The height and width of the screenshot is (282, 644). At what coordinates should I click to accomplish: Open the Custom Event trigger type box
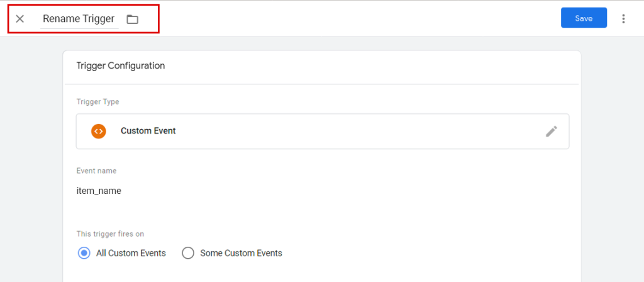click(322, 131)
